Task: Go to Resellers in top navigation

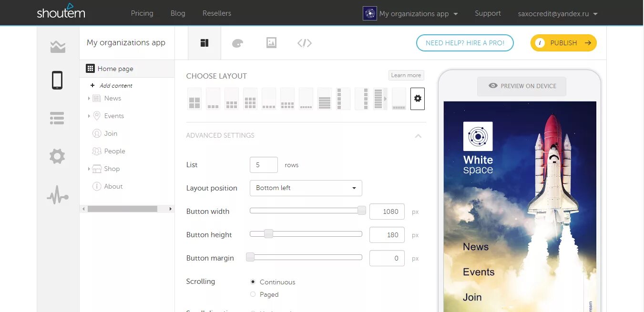Action: click(217, 13)
